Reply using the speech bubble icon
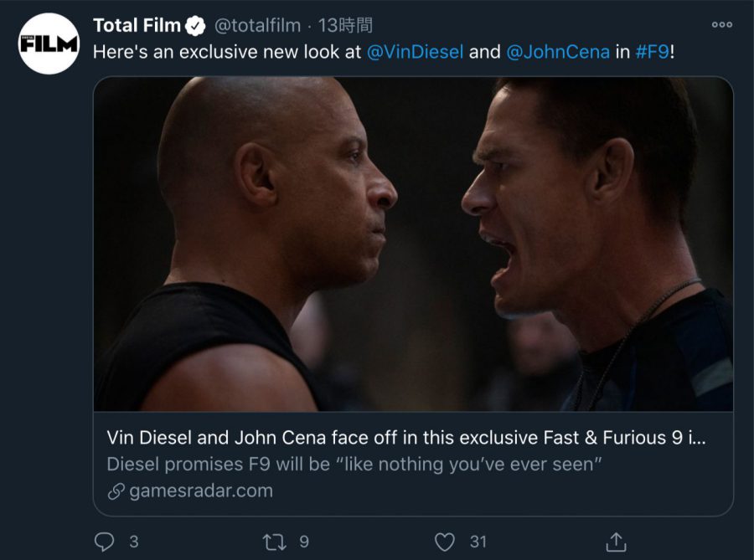 (x=104, y=542)
